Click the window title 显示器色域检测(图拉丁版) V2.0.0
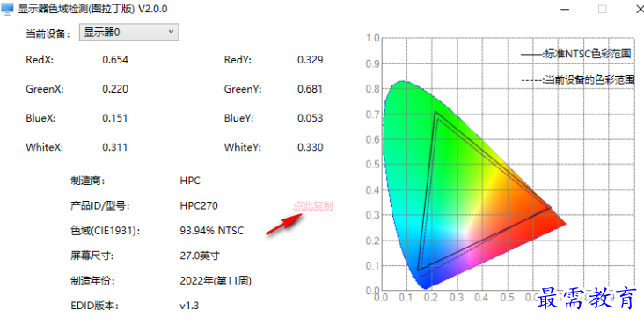Screen dimensions: 644x326 coord(93,9)
